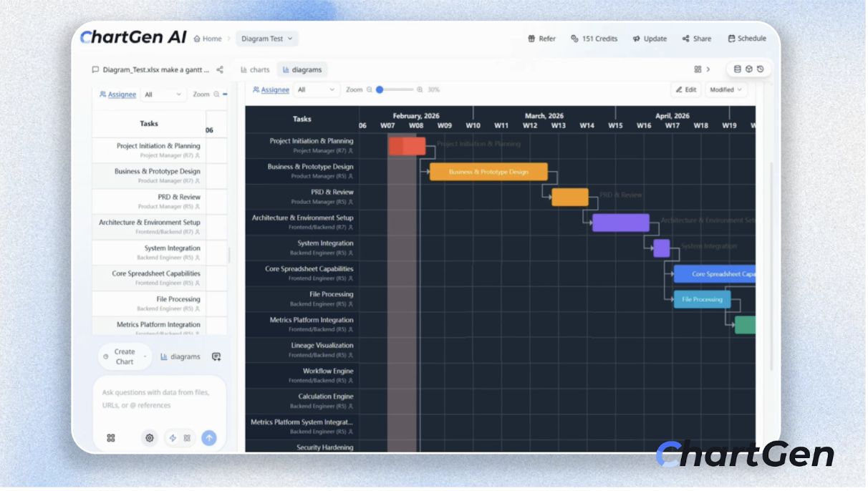Click the Schedule button in the header
This screenshot has height=491, width=868.
(747, 39)
